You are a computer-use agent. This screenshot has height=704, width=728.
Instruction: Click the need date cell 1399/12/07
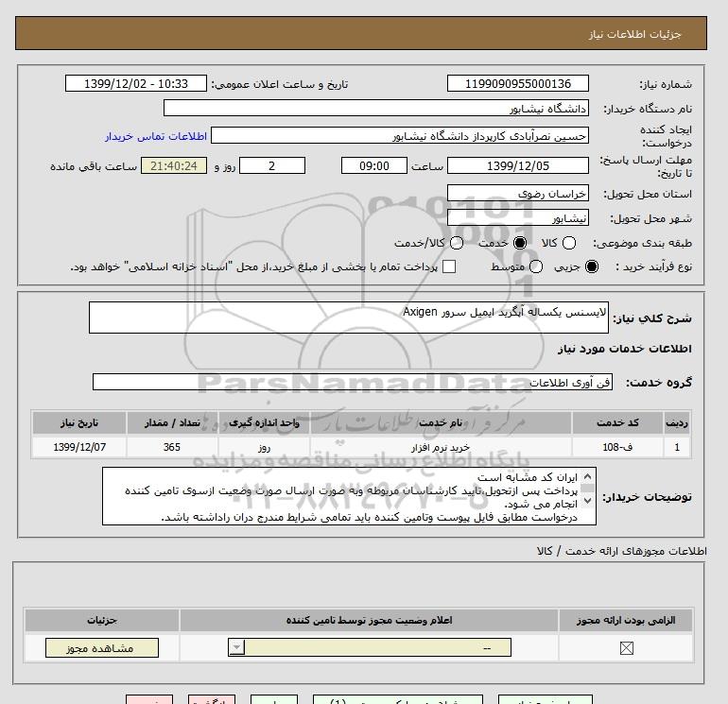79,447
